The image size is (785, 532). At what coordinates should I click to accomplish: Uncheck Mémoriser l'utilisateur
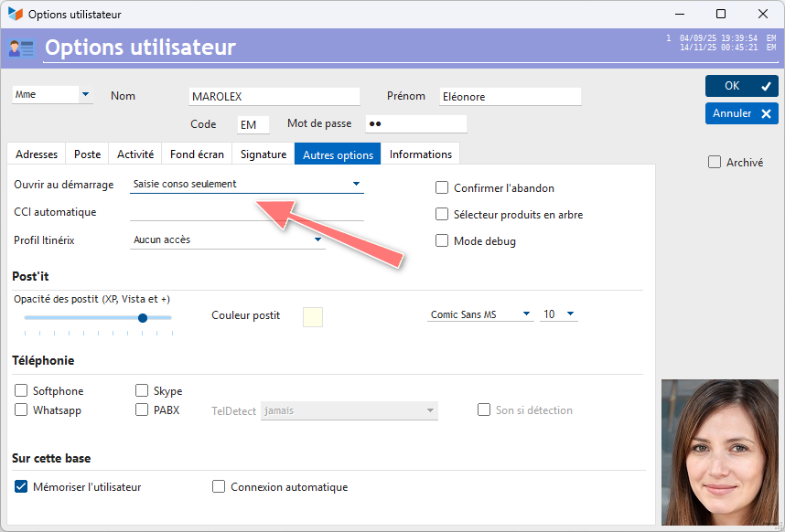[21, 486]
